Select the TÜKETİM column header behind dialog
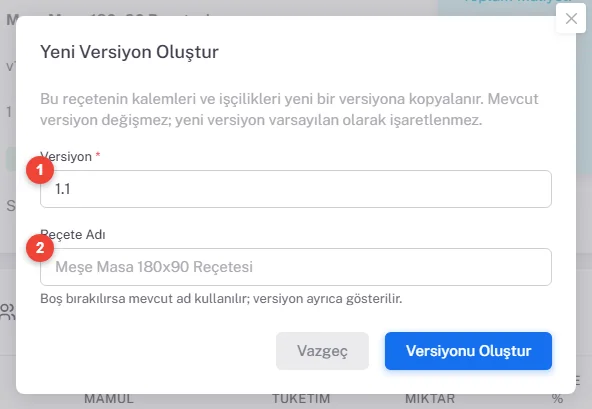Image resolution: width=592 pixels, height=409 pixels. click(x=301, y=398)
